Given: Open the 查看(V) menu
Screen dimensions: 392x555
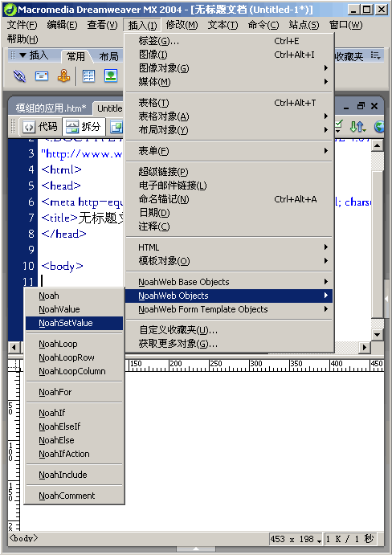Looking at the screenshot, I should coord(102,25).
